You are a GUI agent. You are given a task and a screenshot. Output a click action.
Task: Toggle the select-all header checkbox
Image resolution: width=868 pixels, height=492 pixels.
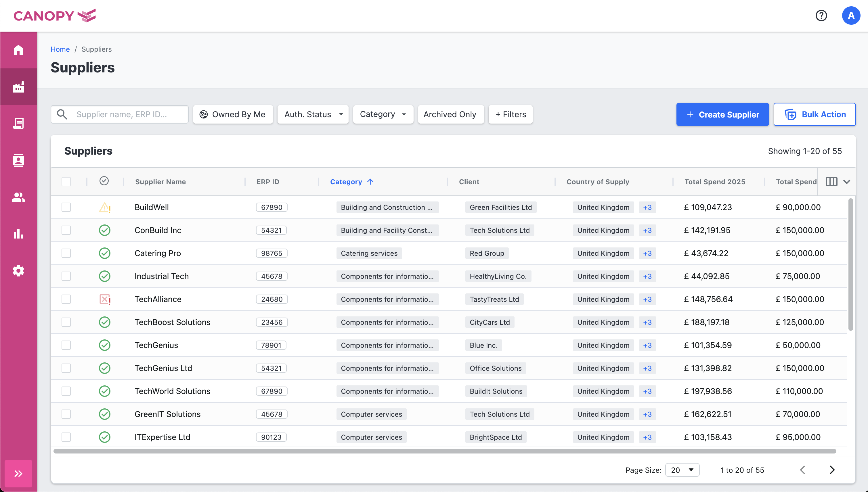66,182
